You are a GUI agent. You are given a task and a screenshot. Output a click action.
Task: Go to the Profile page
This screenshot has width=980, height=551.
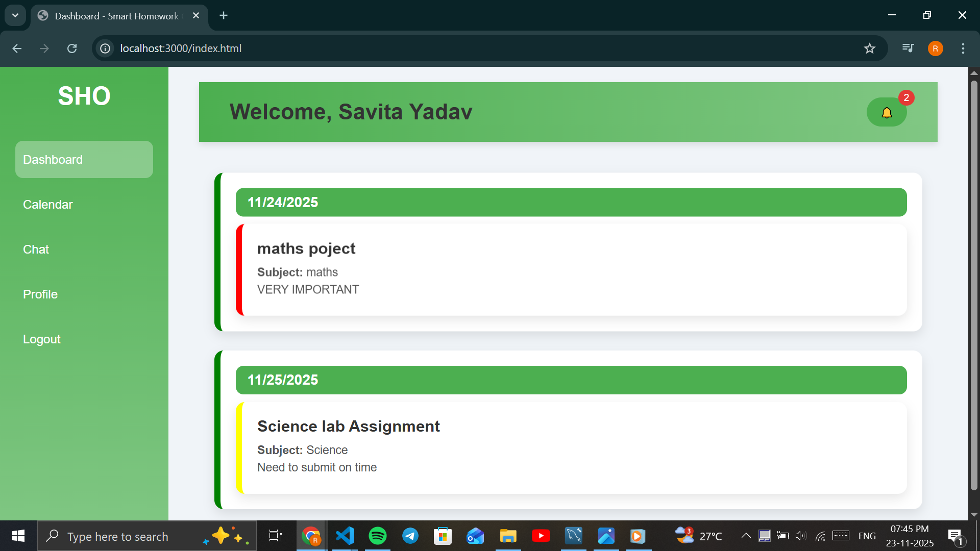[x=40, y=294]
